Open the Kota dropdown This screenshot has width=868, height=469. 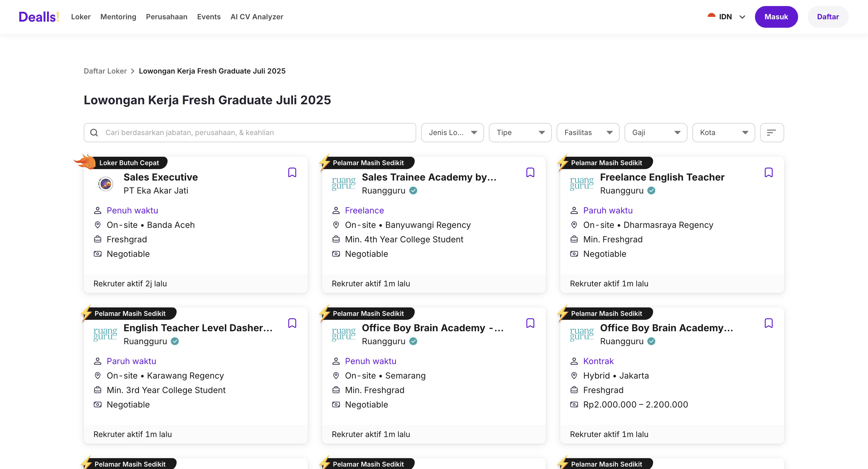(723, 132)
